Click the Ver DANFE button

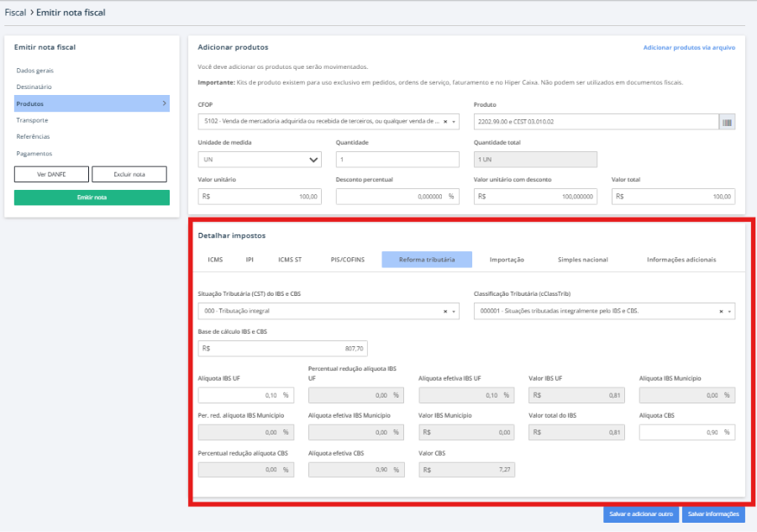52,174
